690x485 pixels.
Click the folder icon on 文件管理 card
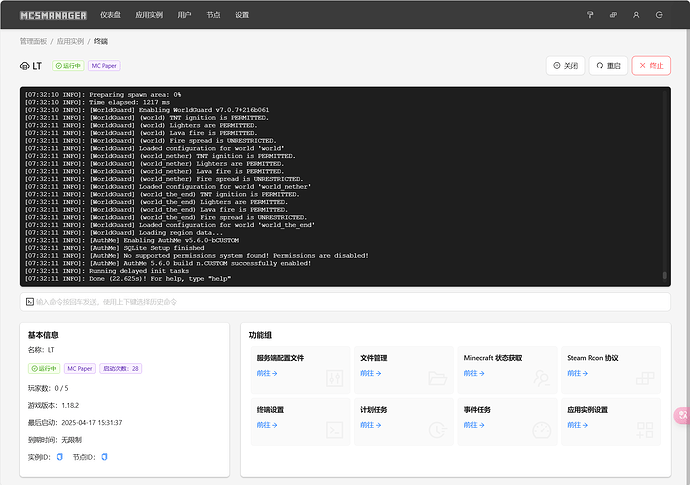pyautogui.click(x=438, y=378)
